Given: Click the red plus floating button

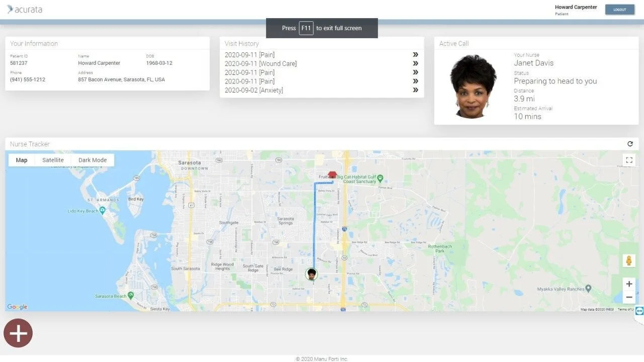Looking at the screenshot, I should click(18, 333).
